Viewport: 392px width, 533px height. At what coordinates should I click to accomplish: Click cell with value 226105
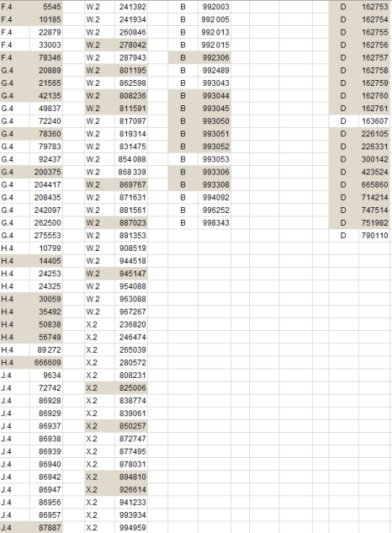click(x=374, y=134)
